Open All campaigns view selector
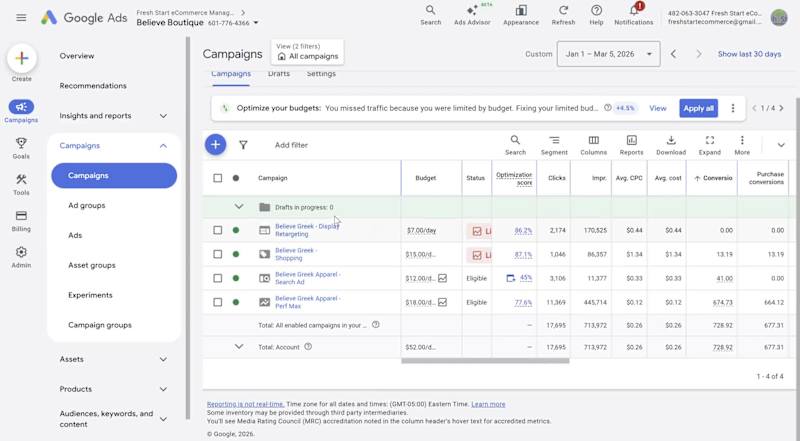Viewport: 800px width, 441px height. (x=307, y=52)
